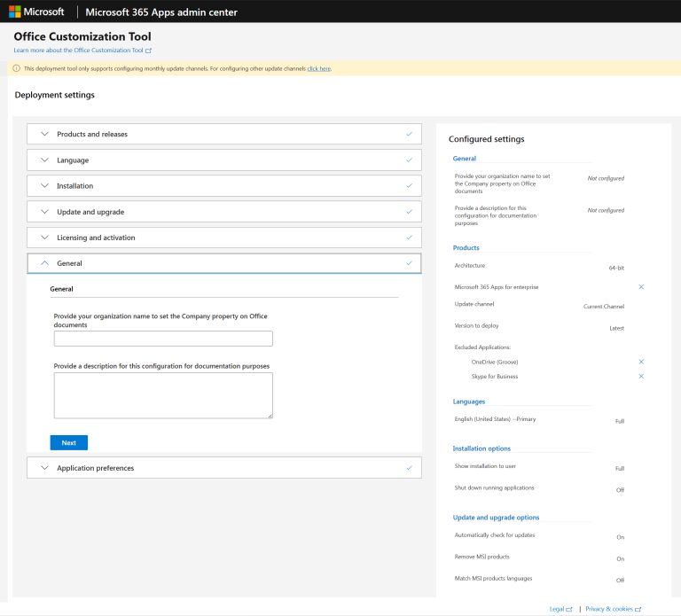Click the 'Latest' version to deploy value
The height and width of the screenshot is (616, 681).
click(x=617, y=328)
